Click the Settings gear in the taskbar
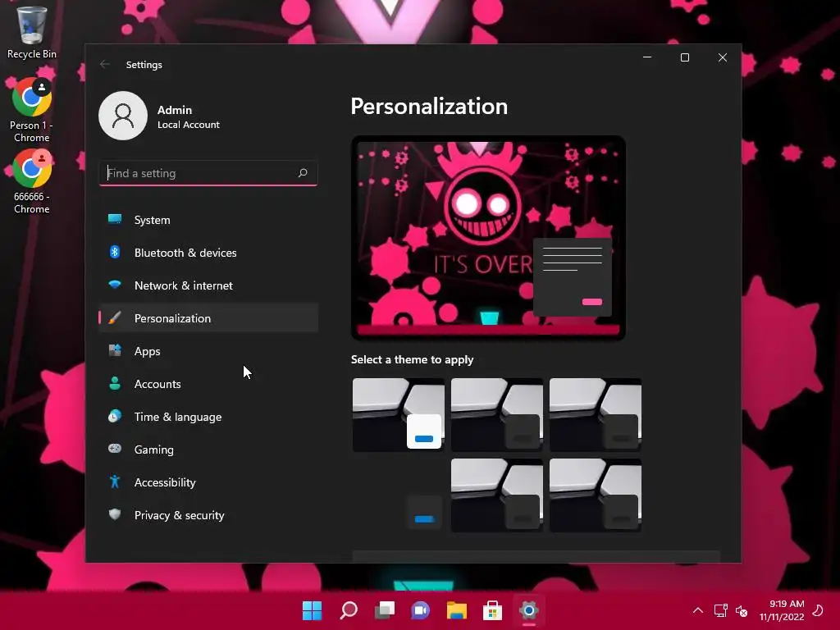 (529, 610)
